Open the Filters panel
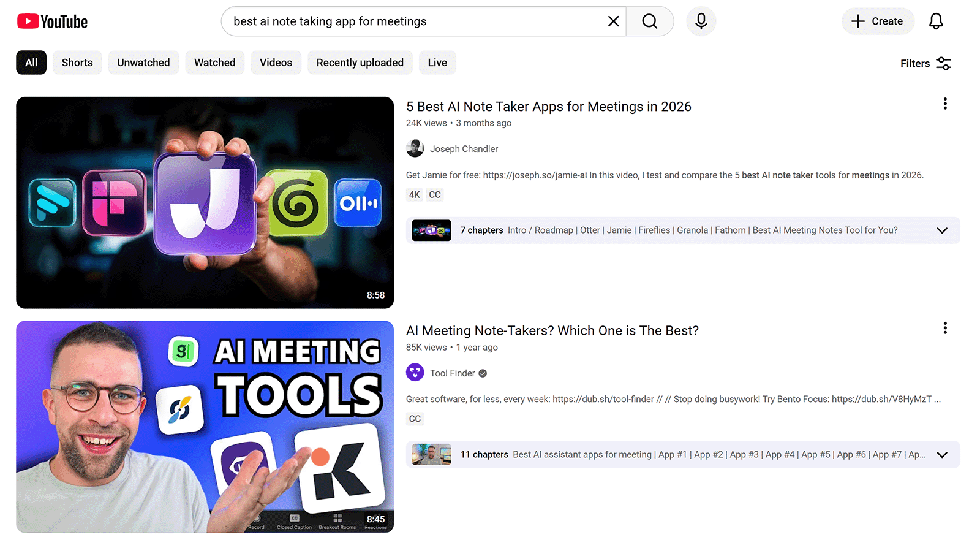Screen dimensions: 980x548 coord(925,63)
